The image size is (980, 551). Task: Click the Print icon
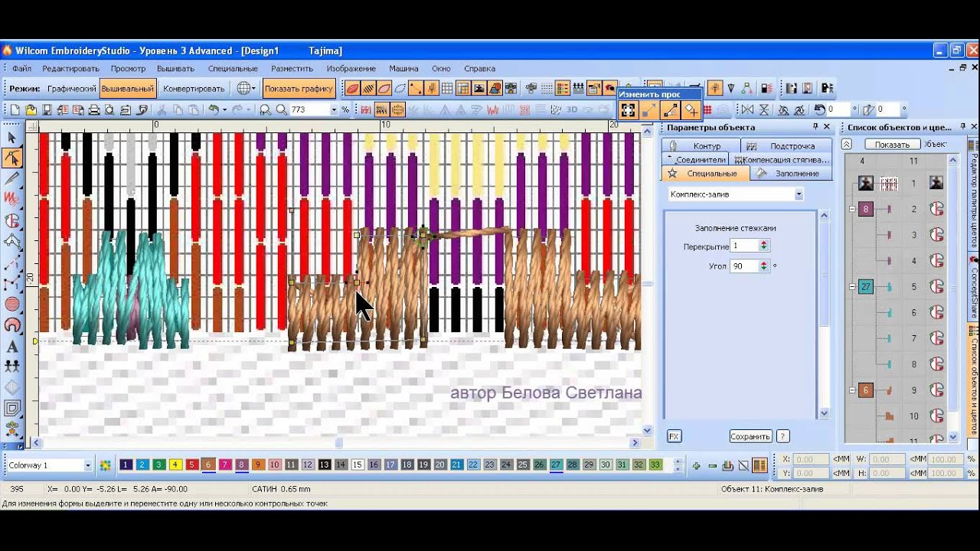tap(93, 109)
